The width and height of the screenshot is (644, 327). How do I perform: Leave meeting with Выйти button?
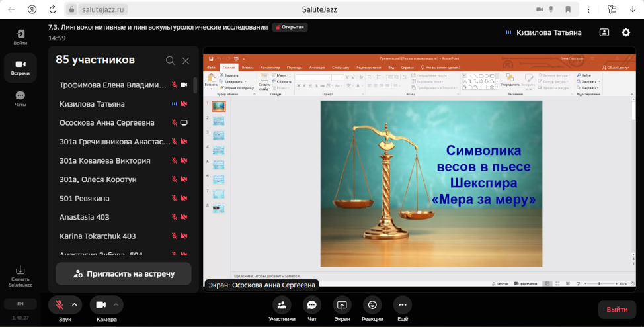(x=617, y=310)
